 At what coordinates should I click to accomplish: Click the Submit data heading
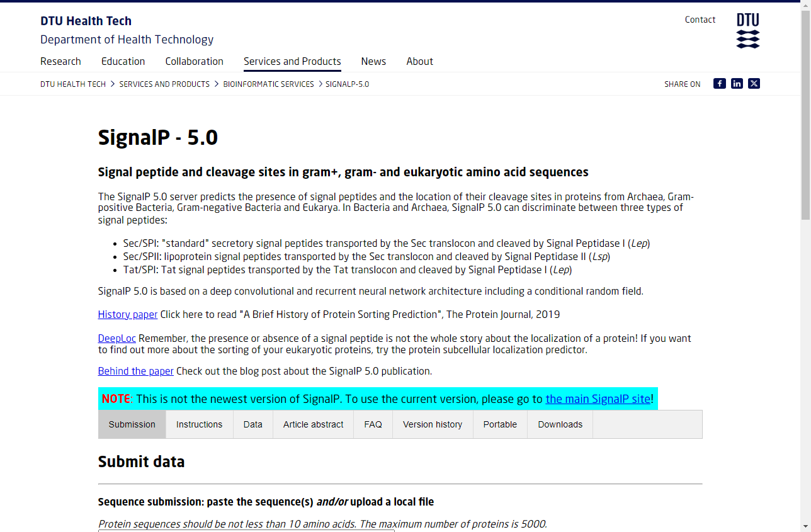(x=142, y=461)
